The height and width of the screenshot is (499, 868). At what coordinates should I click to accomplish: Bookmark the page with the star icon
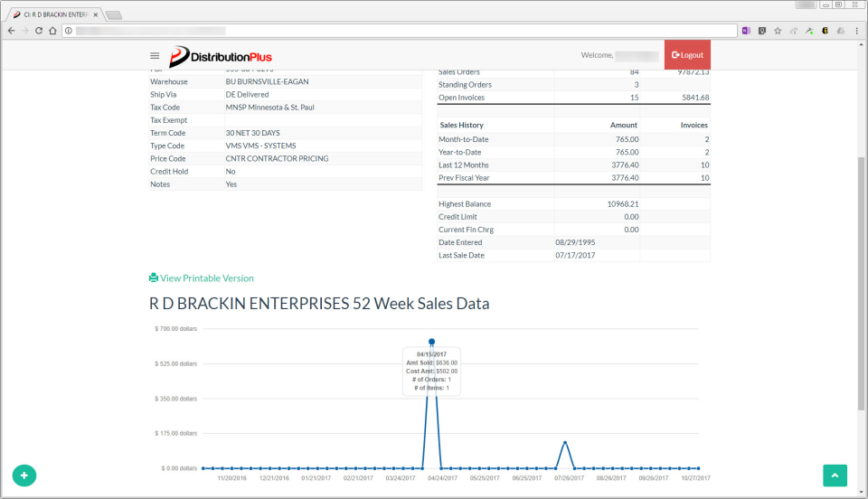pos(778,31)
